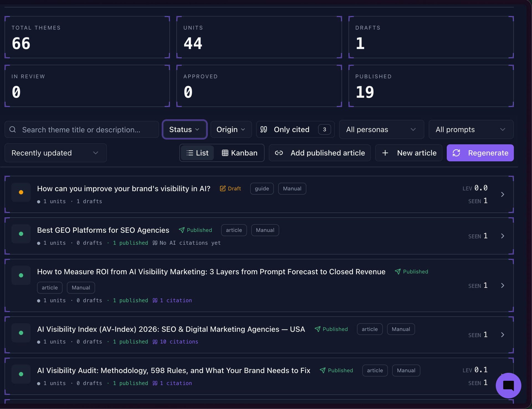Open Best GEO Platforms for SEO Agencies
532x409 pixels.
point(103,230)
